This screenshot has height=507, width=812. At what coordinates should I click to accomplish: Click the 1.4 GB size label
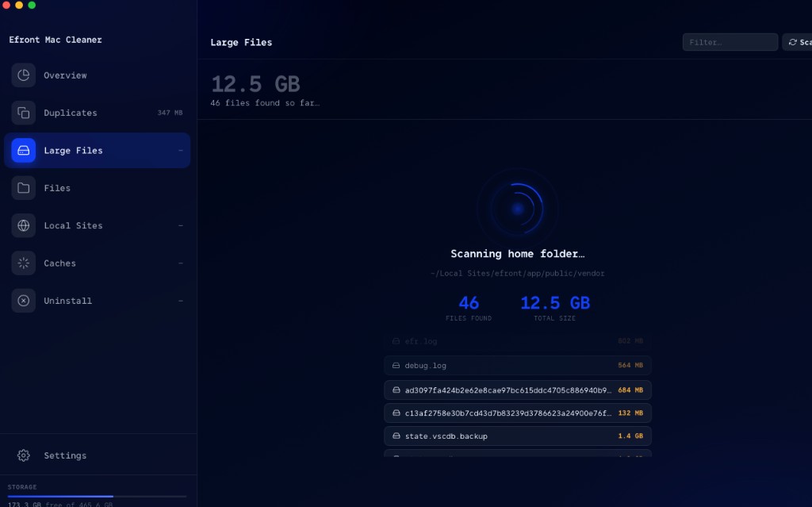pos(630,436)
